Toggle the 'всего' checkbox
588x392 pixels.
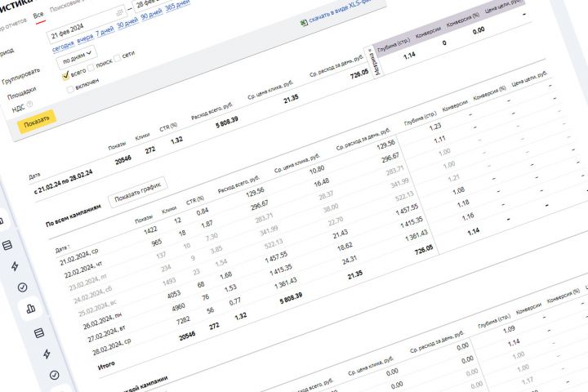tap(66, 76)
